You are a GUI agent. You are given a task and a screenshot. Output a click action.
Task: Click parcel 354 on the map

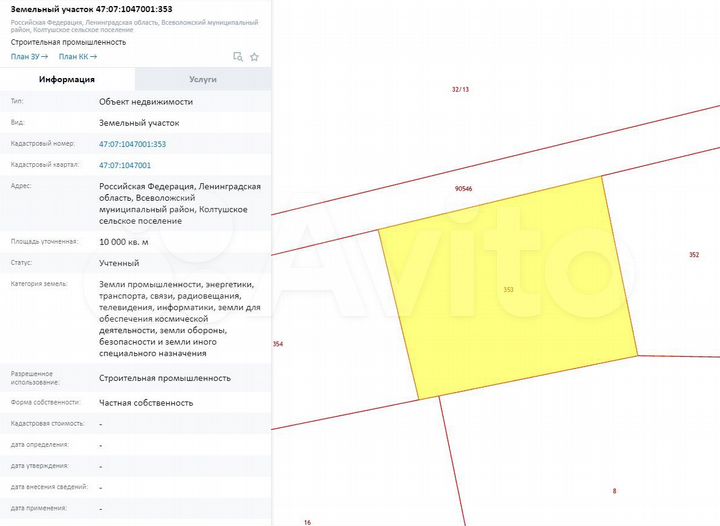[x=278, y=344]
